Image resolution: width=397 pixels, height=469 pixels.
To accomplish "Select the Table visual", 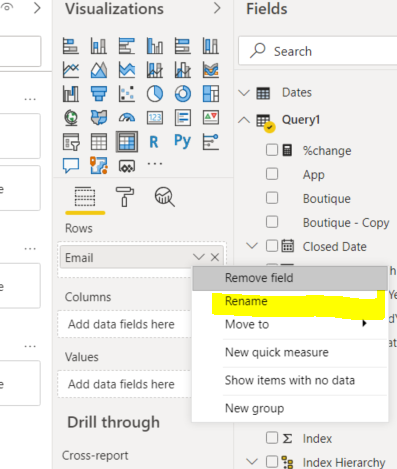I will click(x=99, y=142).
